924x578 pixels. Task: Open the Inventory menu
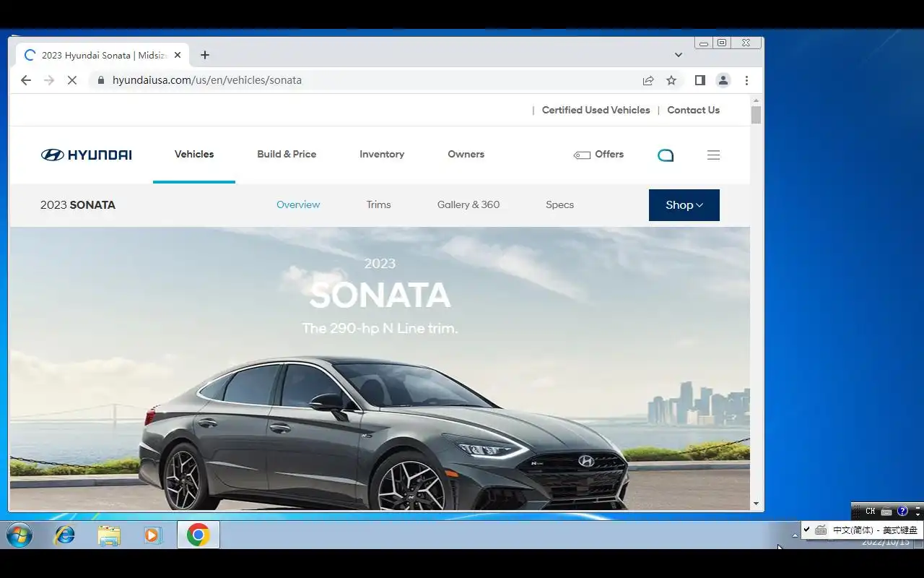382,154
